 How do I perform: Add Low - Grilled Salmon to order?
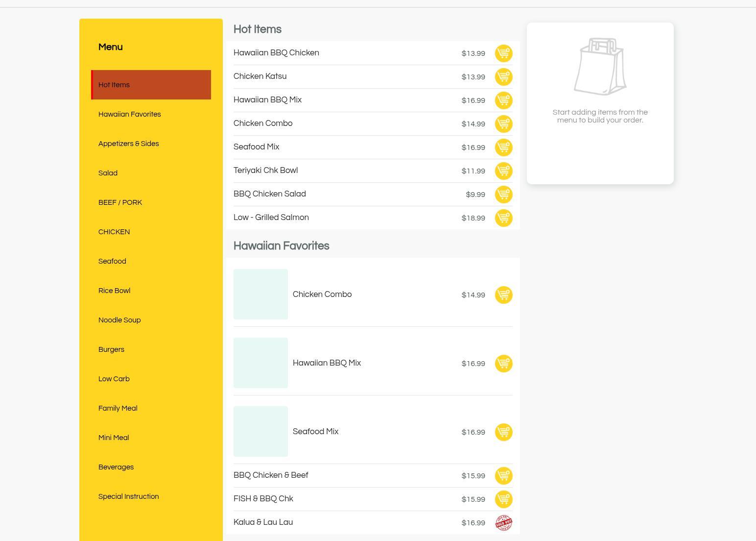[503, 218]
